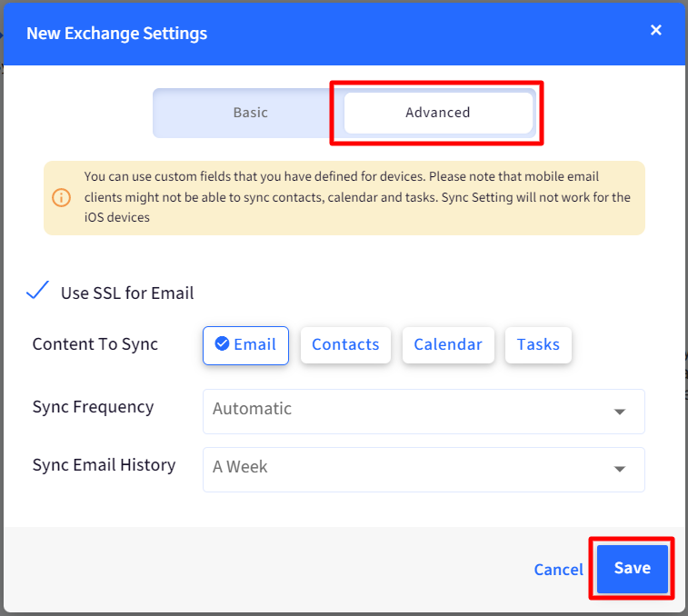Click the orange info icon in notice

point(62,197)
